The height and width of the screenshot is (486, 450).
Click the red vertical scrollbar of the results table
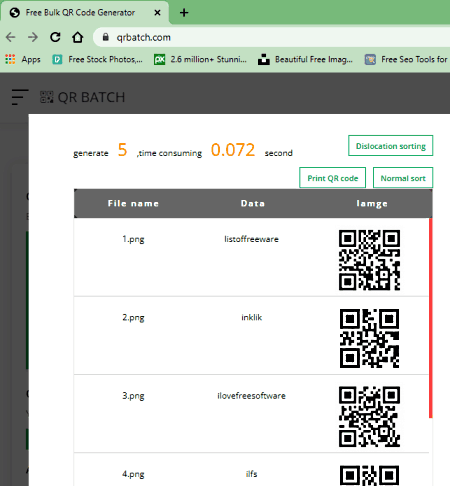point(431,318)
